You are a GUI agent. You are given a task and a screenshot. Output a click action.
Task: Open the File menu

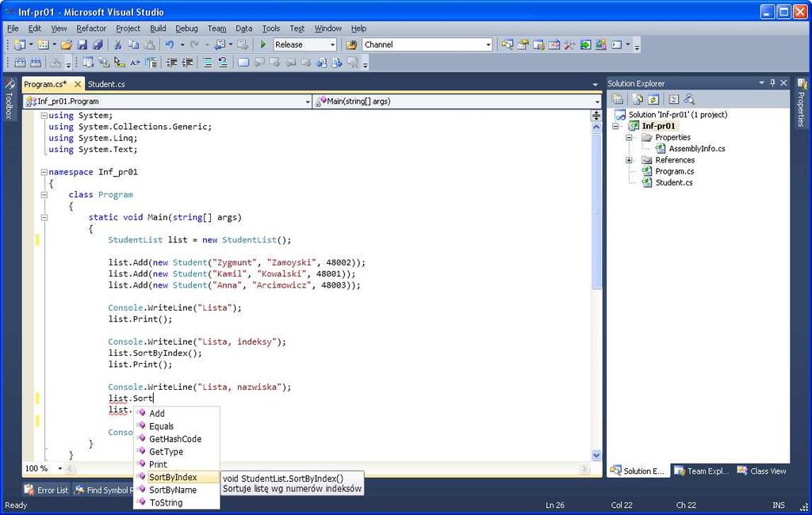click(x=13, y=29)
